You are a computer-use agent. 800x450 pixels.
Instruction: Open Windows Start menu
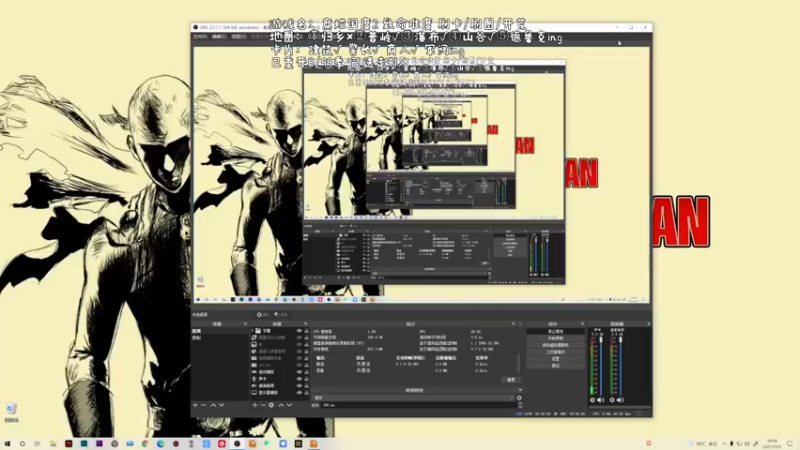coord(7,444)
